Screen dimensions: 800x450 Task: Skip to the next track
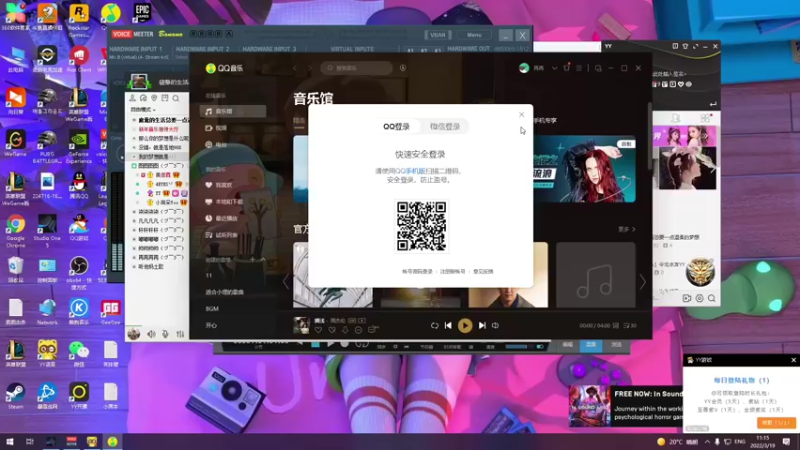click(482, 326)
